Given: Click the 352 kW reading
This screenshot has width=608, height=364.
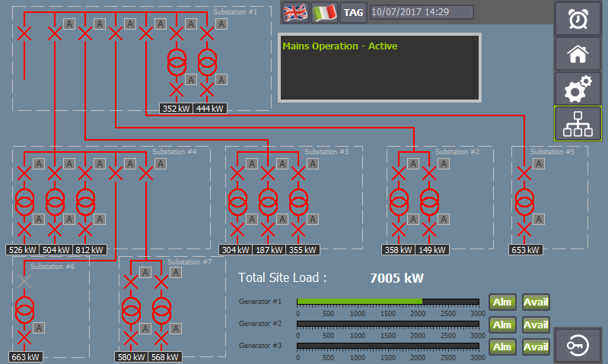Looking at the screenshot, I should 176,109.
